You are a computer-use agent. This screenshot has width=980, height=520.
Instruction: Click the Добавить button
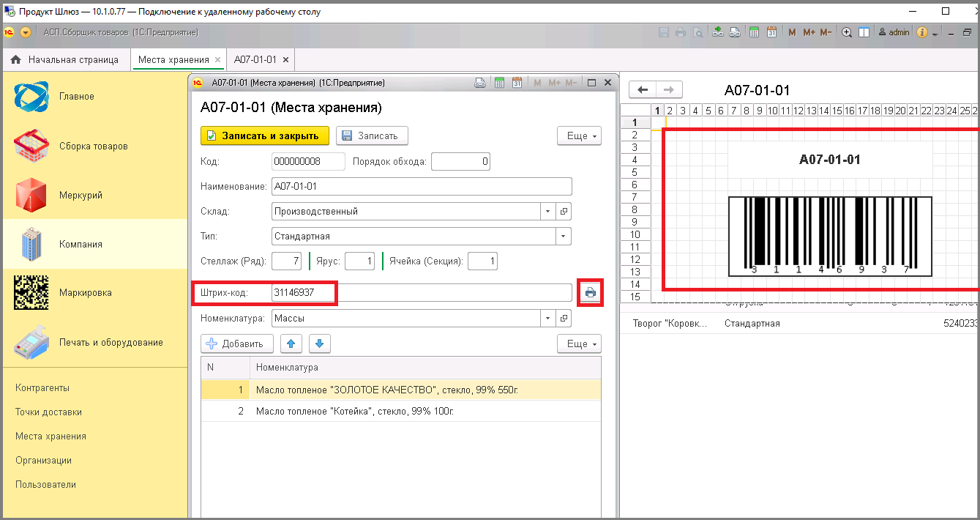[x=237, y=343]
